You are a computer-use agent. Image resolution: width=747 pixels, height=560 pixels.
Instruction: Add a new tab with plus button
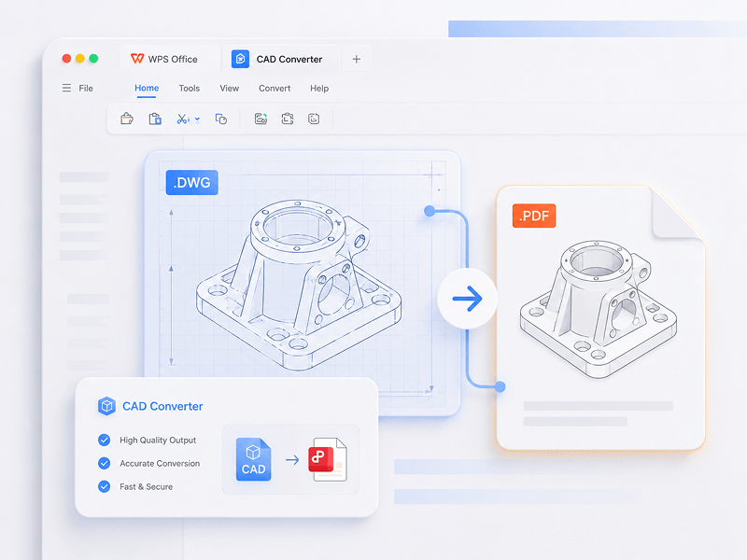(357, 59)
